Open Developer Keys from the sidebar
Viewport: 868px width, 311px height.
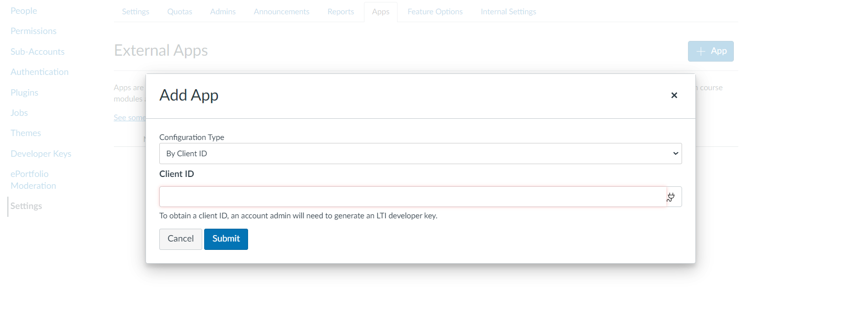(x=41, y=154)
